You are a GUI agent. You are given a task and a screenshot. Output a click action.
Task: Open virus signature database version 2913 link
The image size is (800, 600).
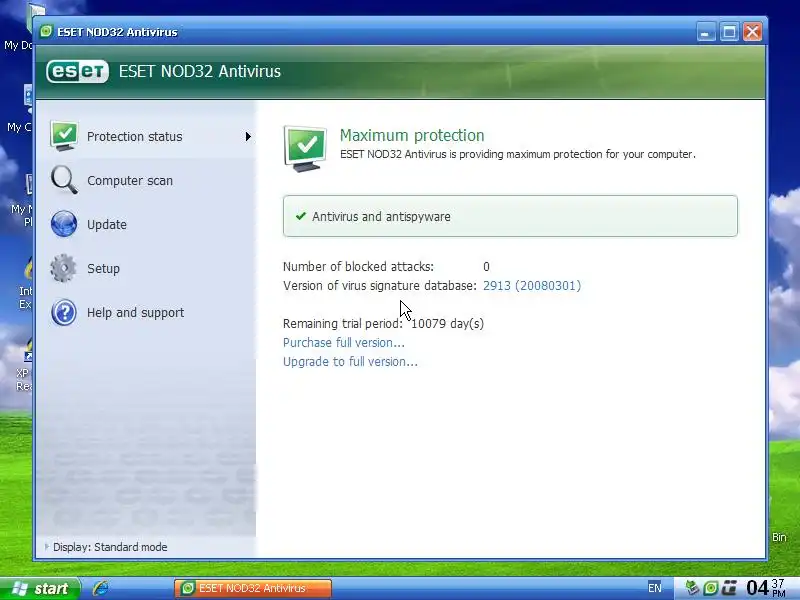pyautogui.click(x=532, y=285)
